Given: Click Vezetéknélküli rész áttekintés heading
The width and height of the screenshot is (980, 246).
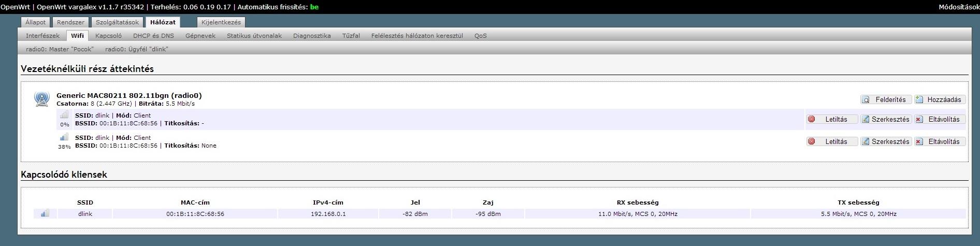Looking at the screenshot, I should click(x=87, y=69).
